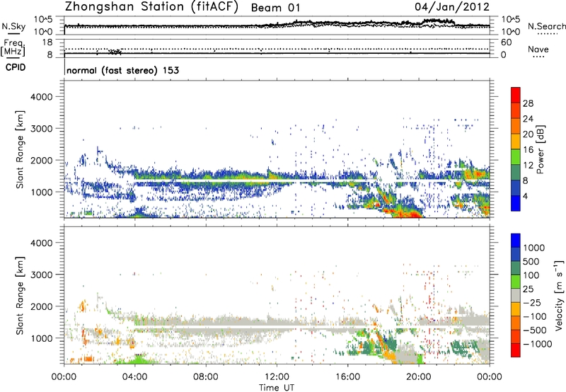The height and width of the screenshot is (392, 566).
Task: Click the 'N.Search' legend label
Action: [546, 26]
